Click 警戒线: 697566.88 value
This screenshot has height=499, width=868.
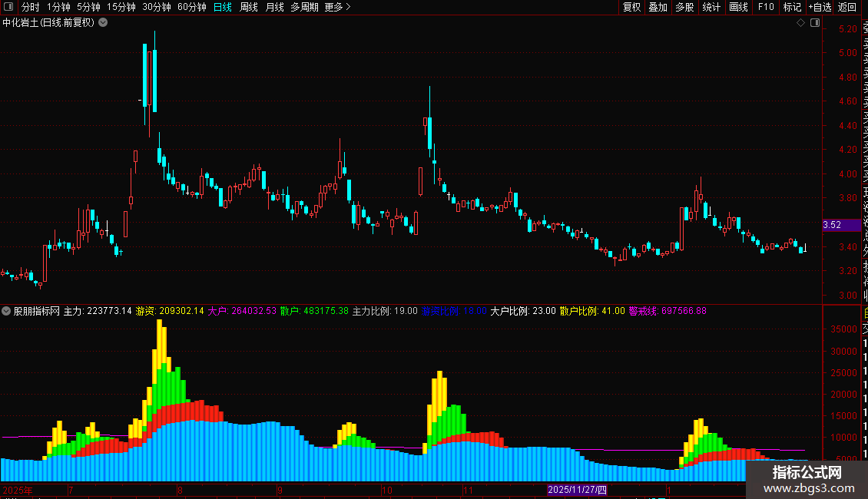(x=668, y=311)
